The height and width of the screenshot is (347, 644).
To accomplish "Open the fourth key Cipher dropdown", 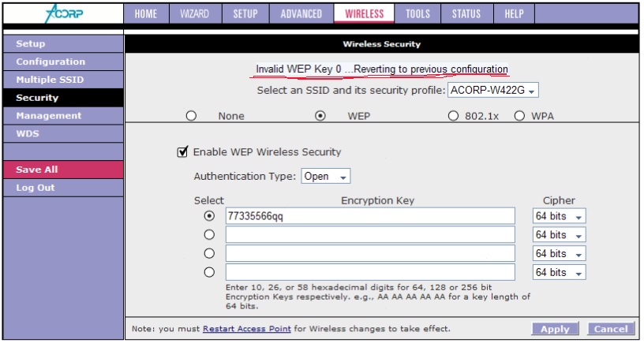I will tap(559, 272).
